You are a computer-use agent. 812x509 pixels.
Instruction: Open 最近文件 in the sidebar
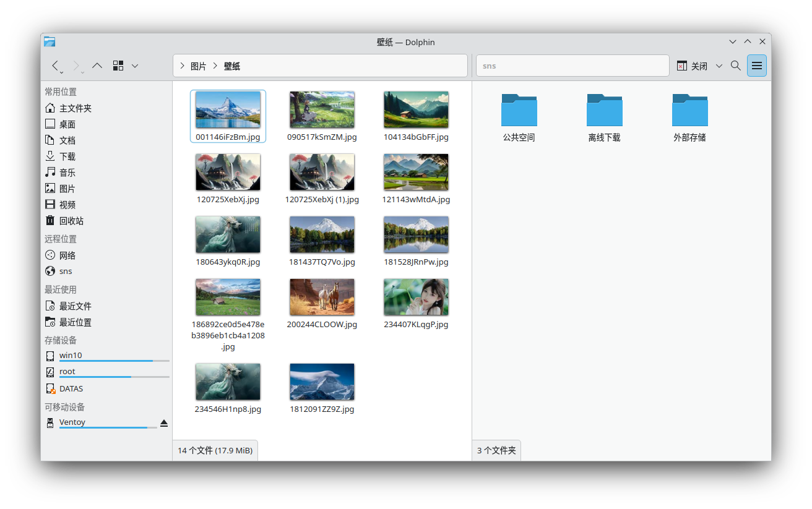pyautogui.click(x=105, y=306)
